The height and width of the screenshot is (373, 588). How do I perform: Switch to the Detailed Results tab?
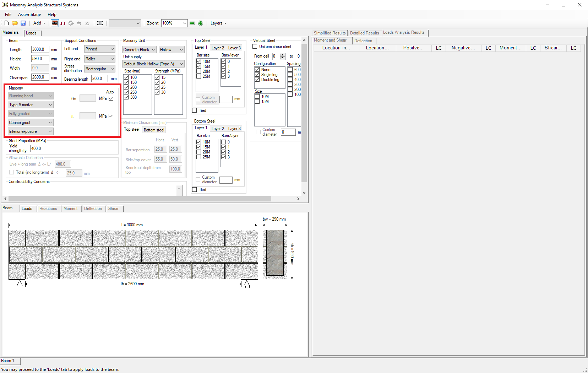pos(364,33)
